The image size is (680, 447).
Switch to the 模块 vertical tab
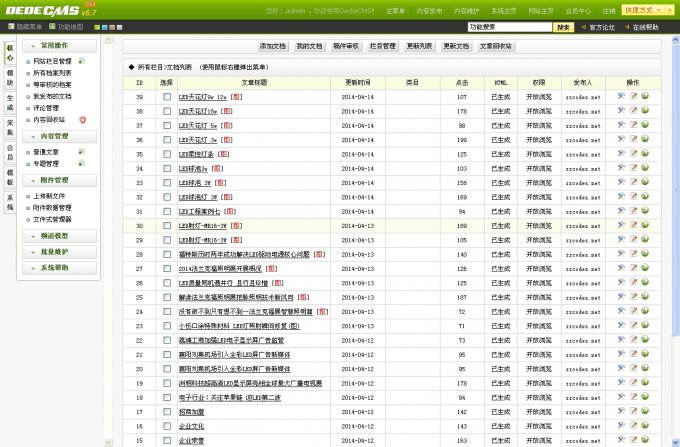pyautogui.click(x=10, y=78)
